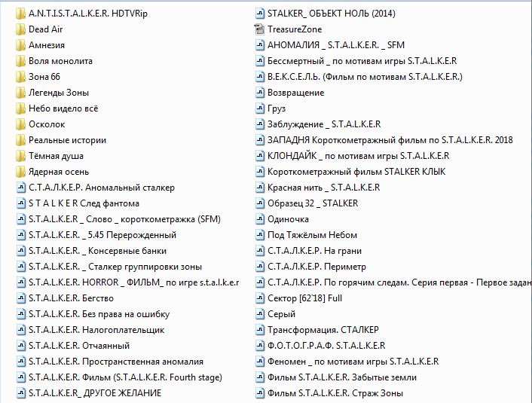The width and height of the screenshot is (532, 403).
Task: Select Заблуждение _ S.T.A.L.K.E.R file name
Action: tap(324, 124)
